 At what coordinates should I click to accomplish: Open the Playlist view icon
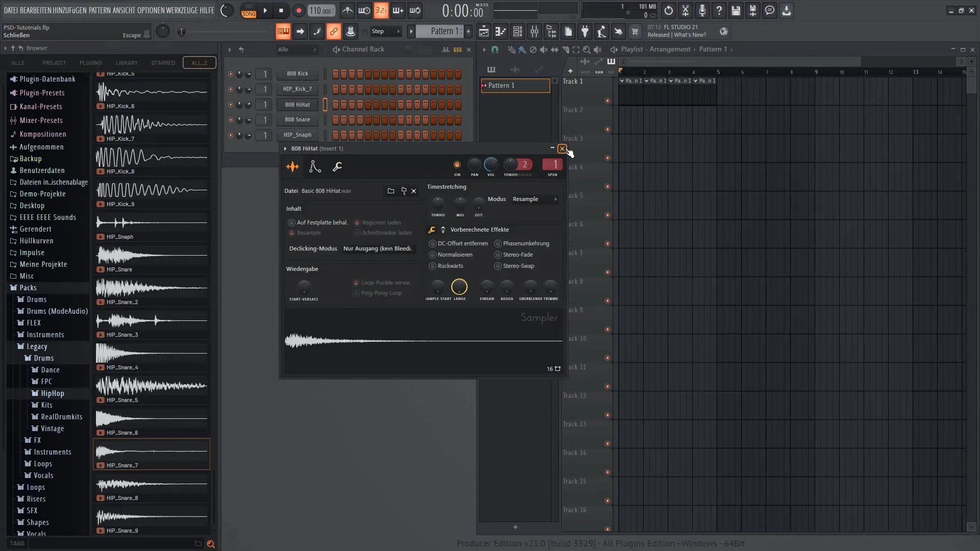(x=483, y=32)
